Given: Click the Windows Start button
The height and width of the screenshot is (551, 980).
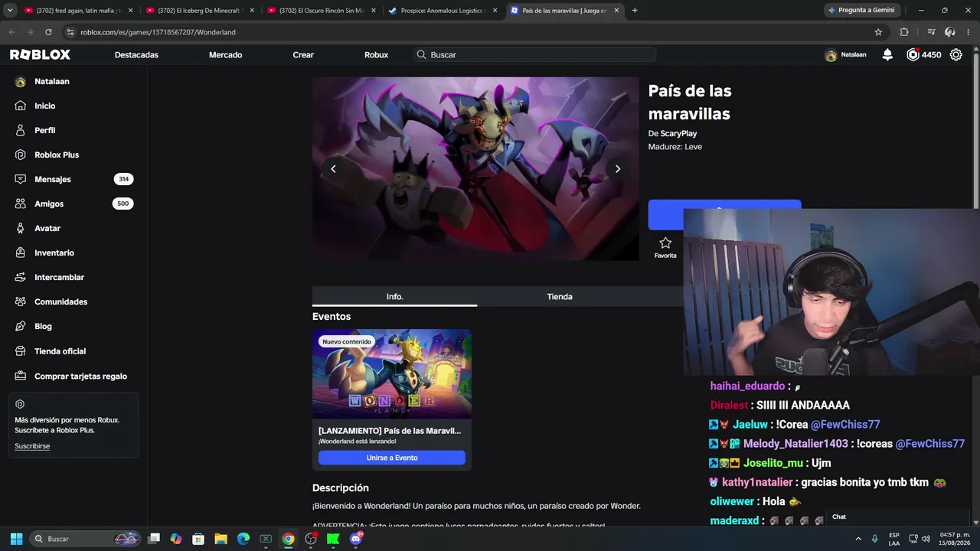Looking at the screenshot, I should point(16,539).
